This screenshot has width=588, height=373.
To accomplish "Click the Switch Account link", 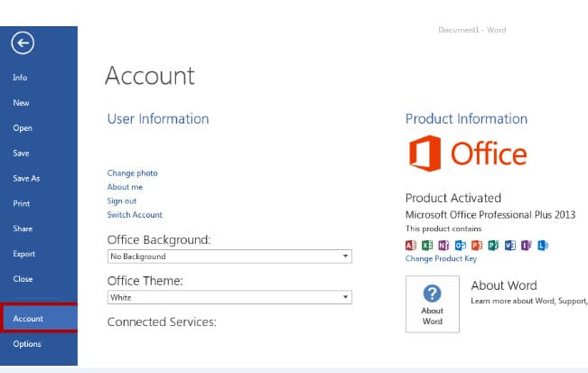I will [135, 215].
